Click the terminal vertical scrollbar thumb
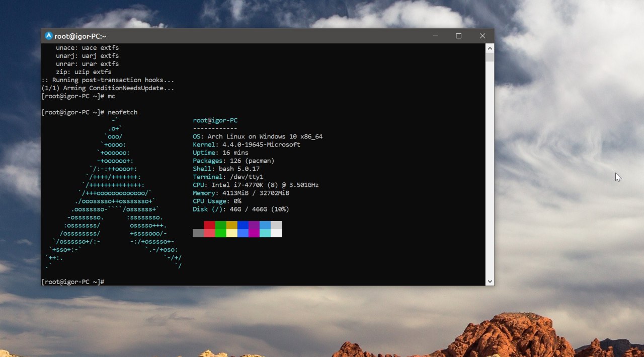Viewport: 644px width, 357px height. tap(490, 57)
